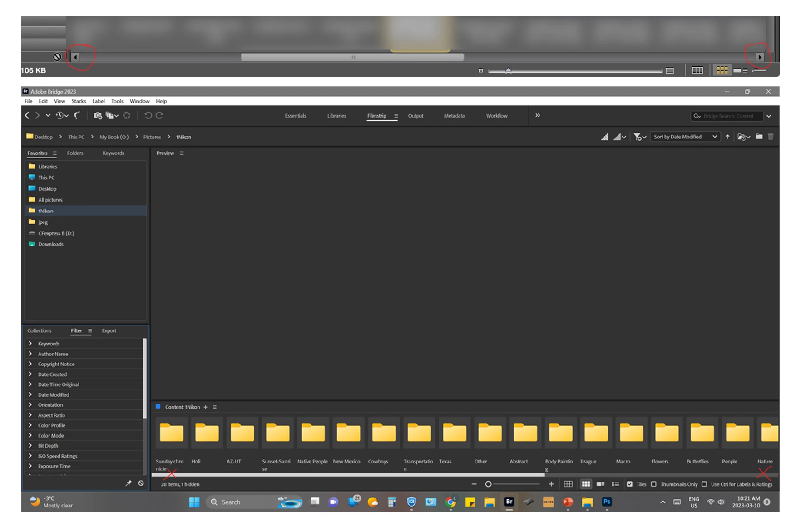Toggle the Tiles checkbox

click(629, 484)
